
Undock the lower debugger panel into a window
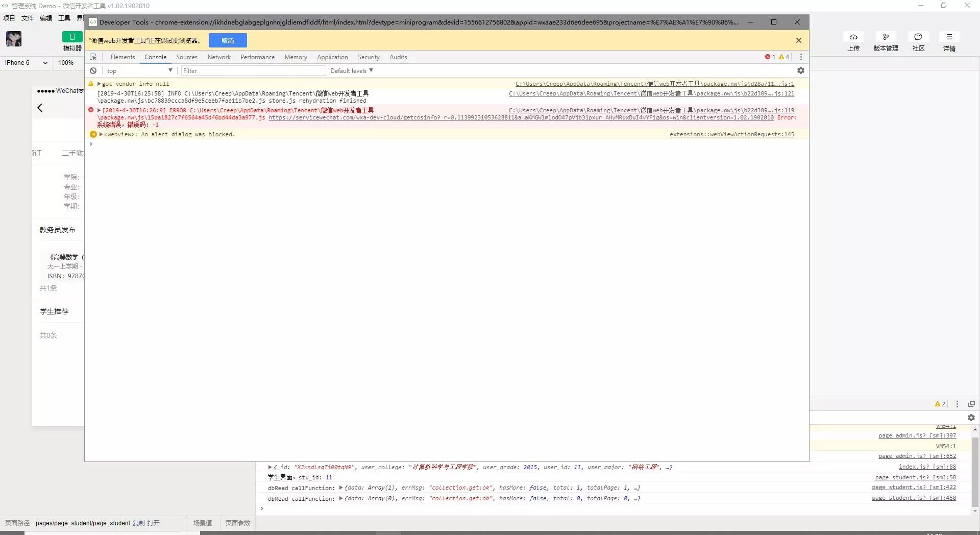click(x=971, y=404)
